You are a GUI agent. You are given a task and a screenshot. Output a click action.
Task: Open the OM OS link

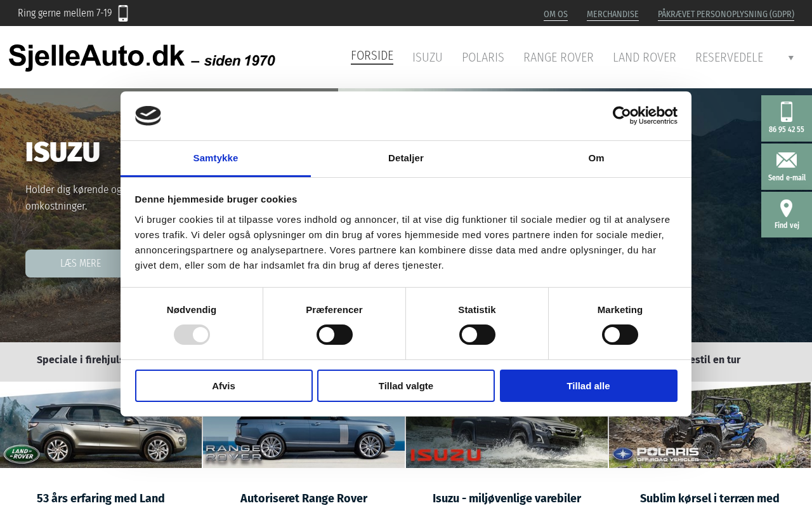coord(556,15)
